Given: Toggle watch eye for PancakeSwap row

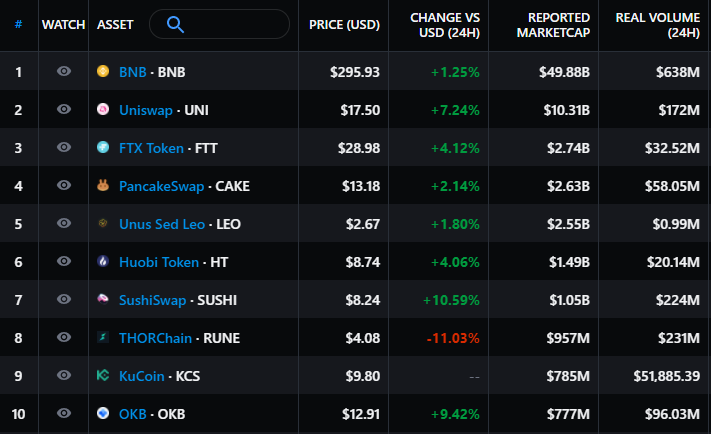Looking at the screenshot, I should click(64, 185).
